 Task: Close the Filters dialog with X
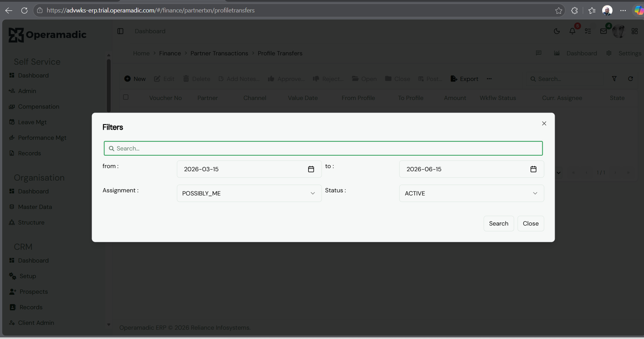(544, 123)
